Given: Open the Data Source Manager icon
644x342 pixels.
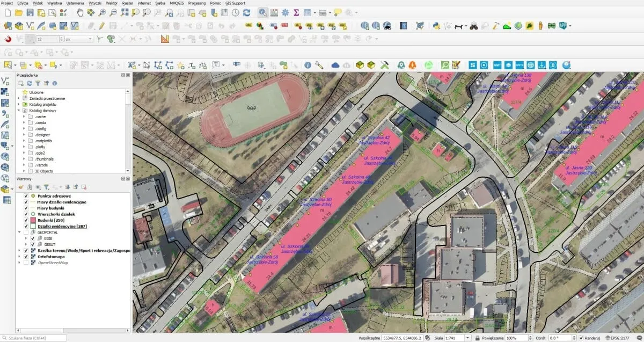Looking at the screenshot, I should pyautogui.click(x=8, y=25).
